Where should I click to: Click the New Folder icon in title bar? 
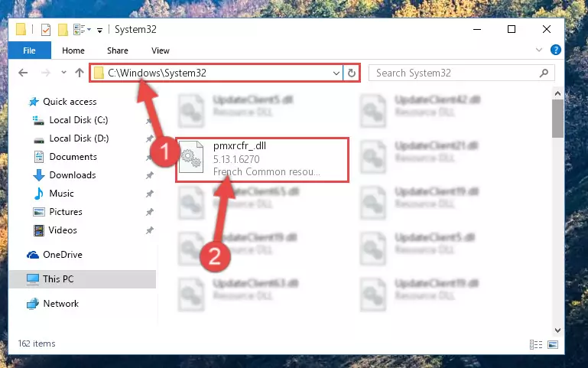click(63, 29)
